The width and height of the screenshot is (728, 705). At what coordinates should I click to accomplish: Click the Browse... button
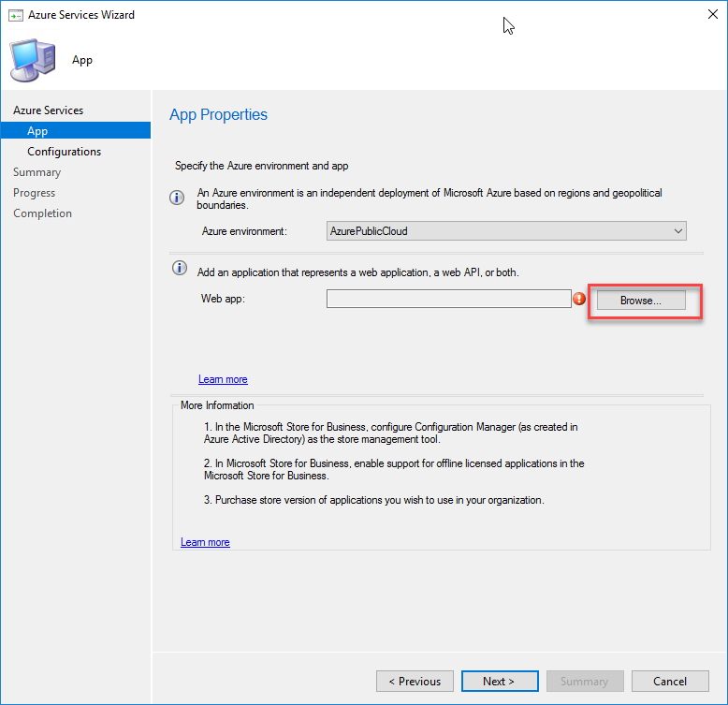641,301
